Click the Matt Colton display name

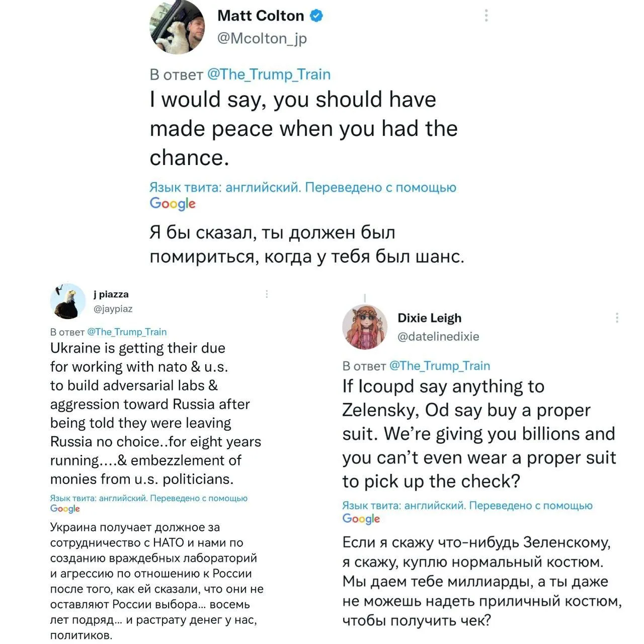261,16
